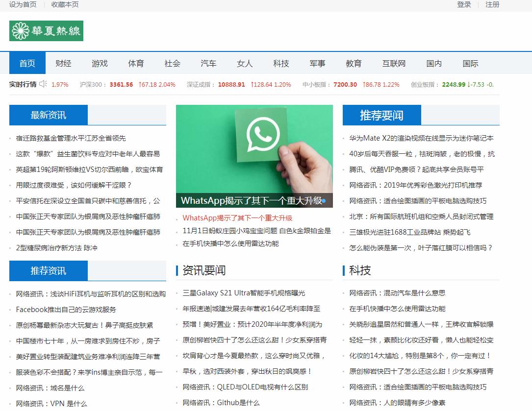
Task: Open article 网络资讯：Github是什么
Action: pyautogui.click(x=221, y=402)
